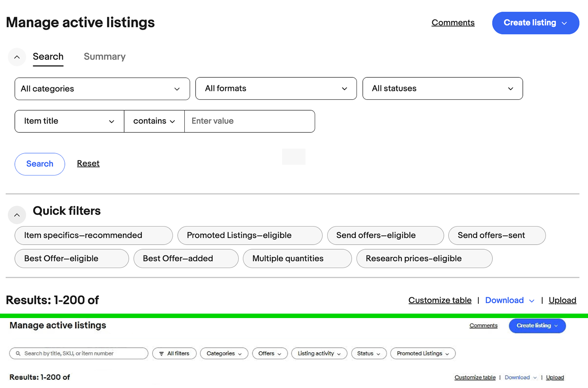Toggle the Multiple quantities quick filter
This screenshot has height=388, width=588.
[x=297, y=258]
